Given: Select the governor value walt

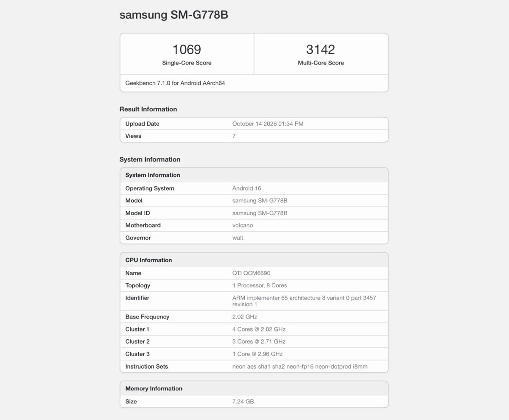Looking at the screenshot, I should click(x=238, y=238).
